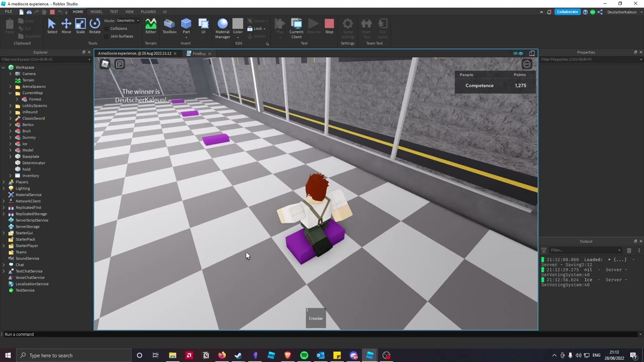Image resolution: width=644 pixels, height=362 pixels.
Task: Expand the ArenaSpawns folder
Action: (10, 86)
